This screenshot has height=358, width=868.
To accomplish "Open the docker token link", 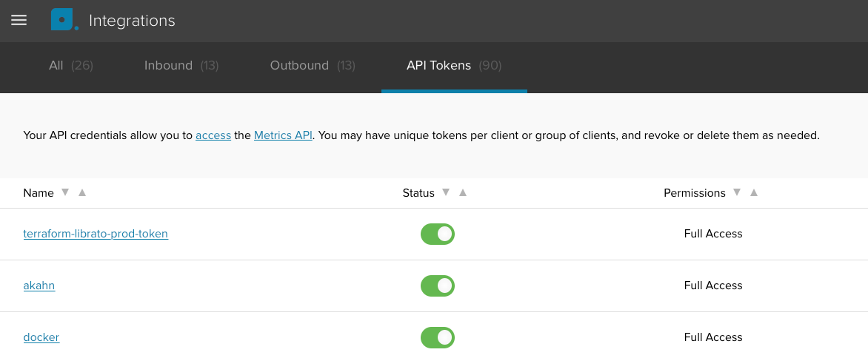I will (x=41, y=337).
